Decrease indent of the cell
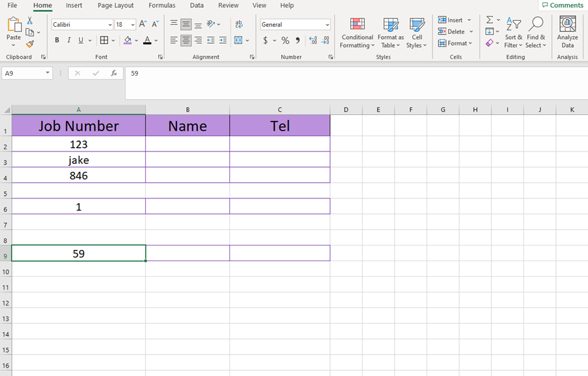Image resolution: width=588 pixels, height=376 pixels. [x=211, y=40]
